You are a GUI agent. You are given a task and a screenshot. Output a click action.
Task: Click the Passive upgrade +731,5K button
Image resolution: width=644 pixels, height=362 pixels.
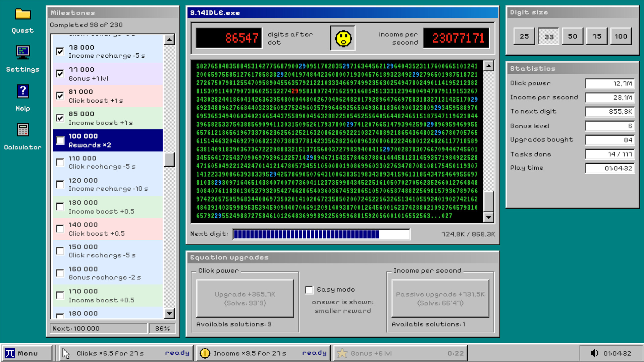440,299
